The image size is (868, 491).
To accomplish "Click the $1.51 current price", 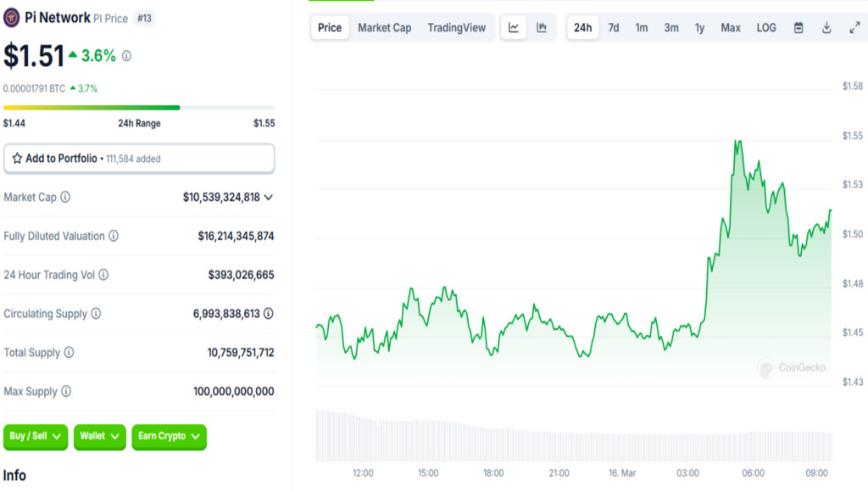I will 34,56.
